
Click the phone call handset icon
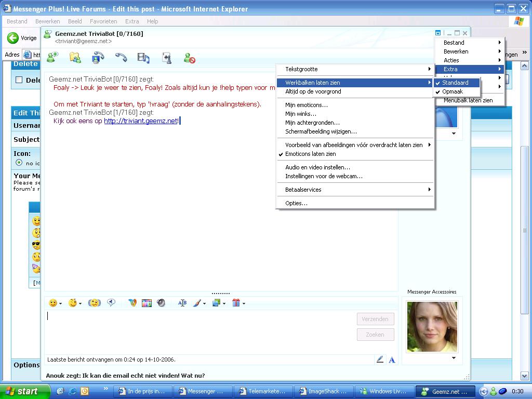click(121, 58)
